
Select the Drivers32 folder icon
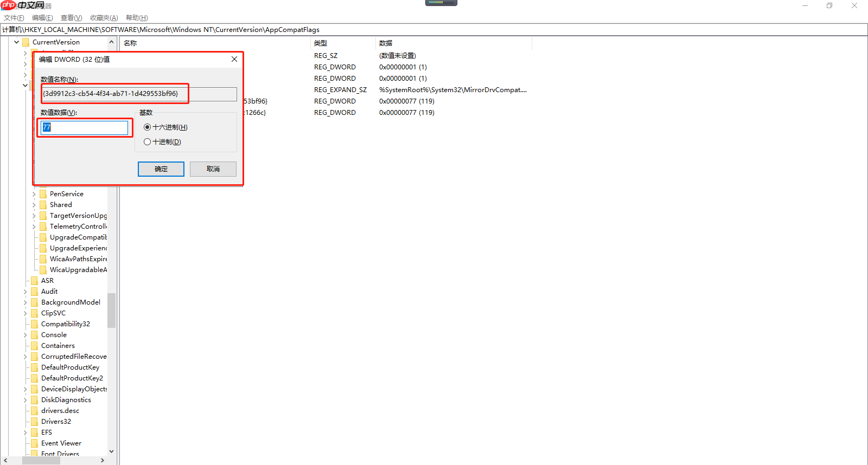coord(35,422)
